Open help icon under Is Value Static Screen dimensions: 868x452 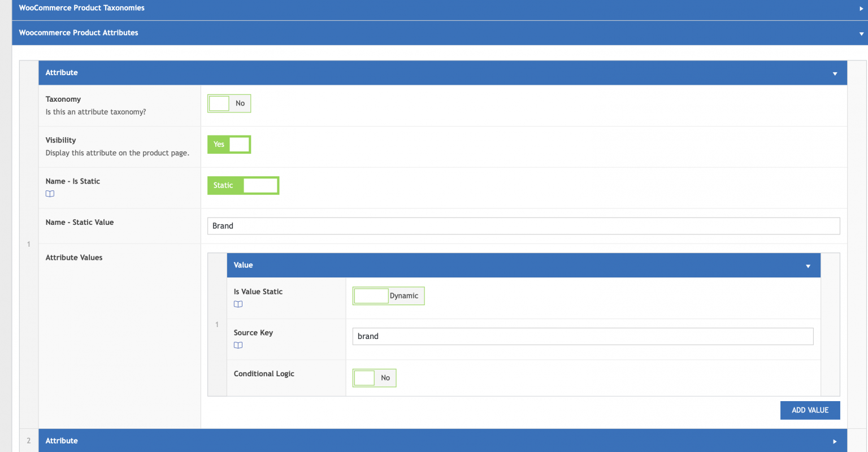pyautogui.click(x=238, y=304)
